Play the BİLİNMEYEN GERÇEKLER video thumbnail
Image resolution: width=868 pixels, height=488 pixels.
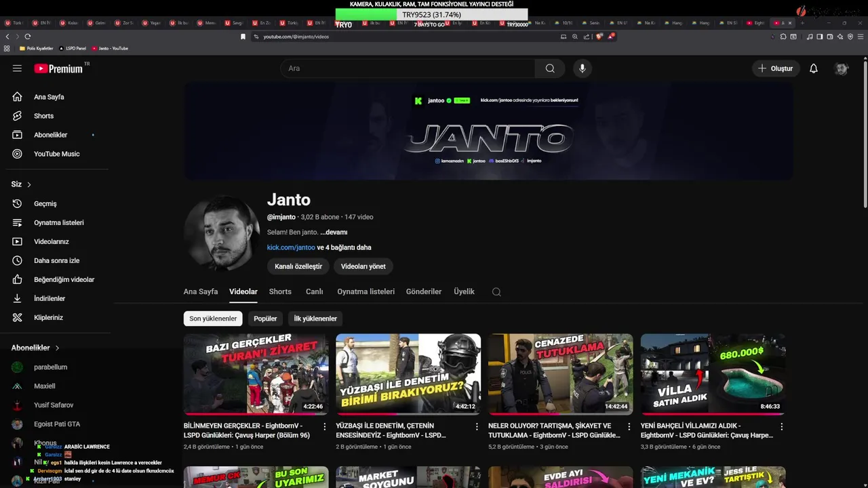[x=256, y=374]
